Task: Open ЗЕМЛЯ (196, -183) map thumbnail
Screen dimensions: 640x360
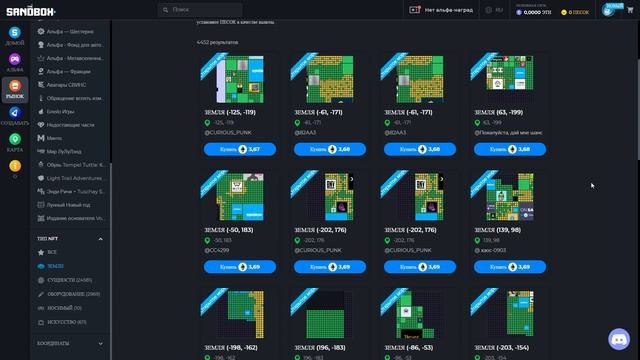Action: pos(330,314)
